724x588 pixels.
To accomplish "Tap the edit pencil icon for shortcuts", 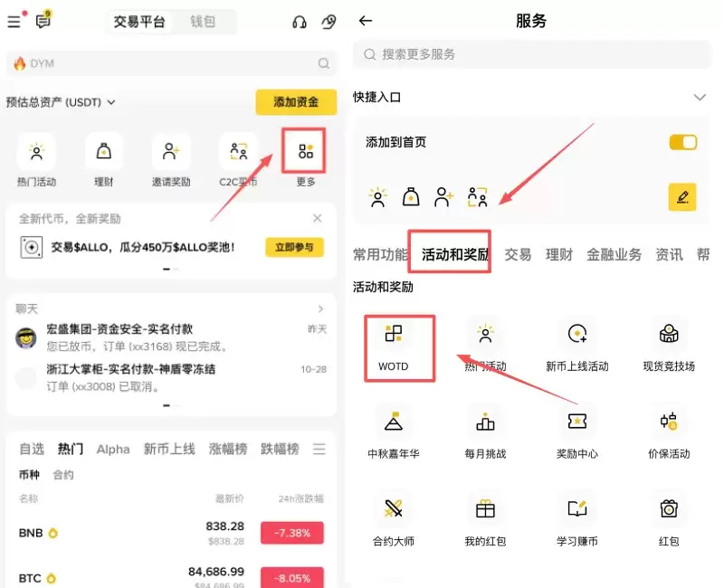I will 683,195.
